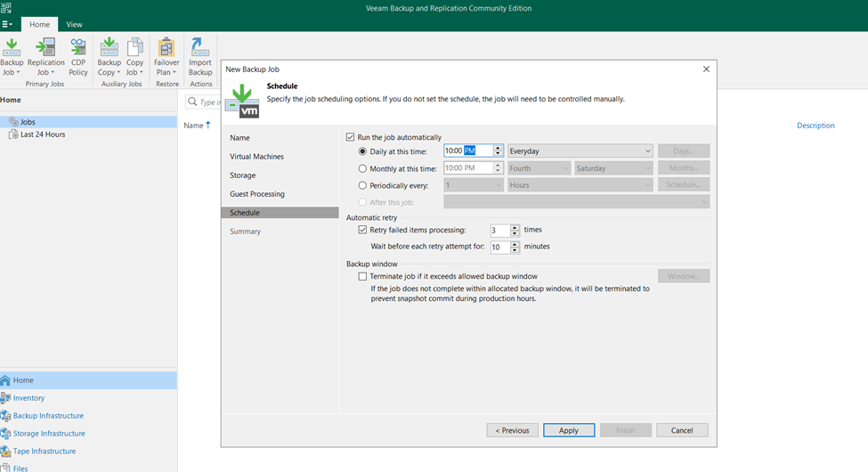Switch to the View ribbon tab

click(x=74, y=24)
